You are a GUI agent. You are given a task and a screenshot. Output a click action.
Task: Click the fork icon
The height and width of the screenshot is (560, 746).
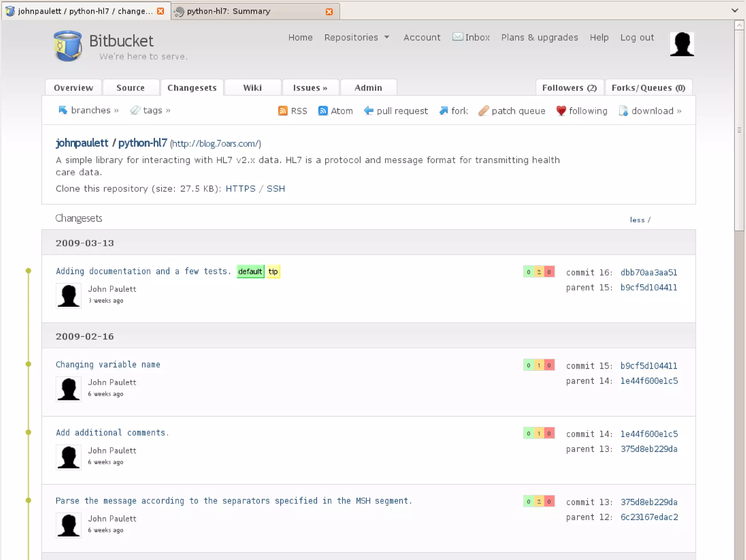pos(443,111)
